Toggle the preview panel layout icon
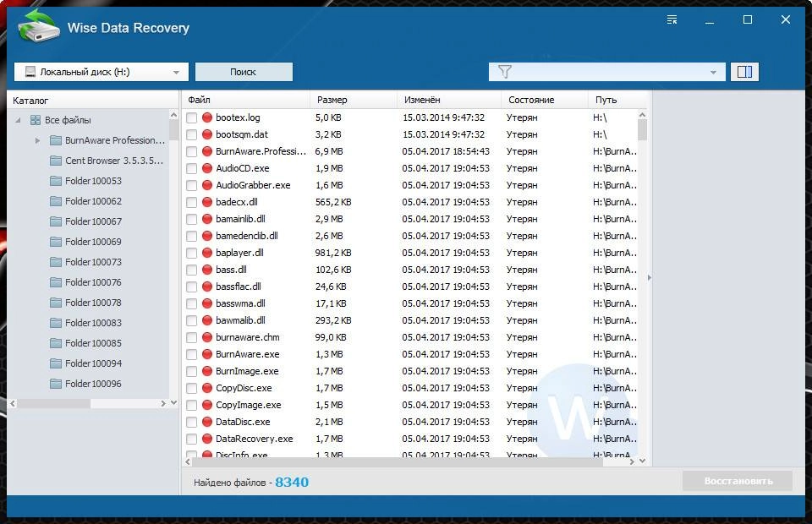 (x=744, y=72)
